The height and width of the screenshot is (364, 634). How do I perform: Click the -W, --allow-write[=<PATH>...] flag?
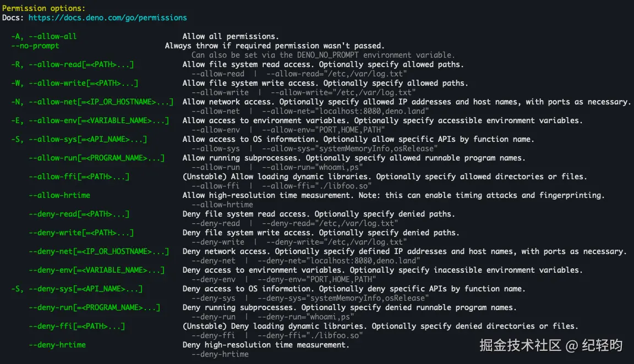tap(74, 83)
